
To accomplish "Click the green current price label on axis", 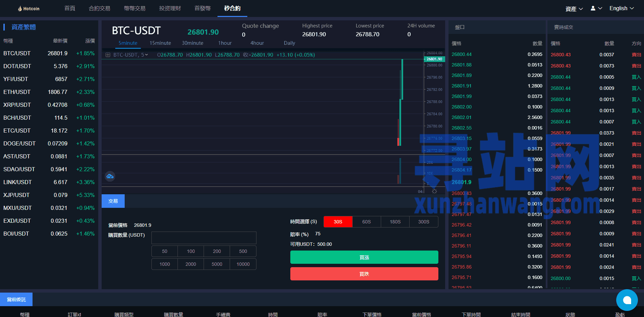I will (x=434, y=59).
